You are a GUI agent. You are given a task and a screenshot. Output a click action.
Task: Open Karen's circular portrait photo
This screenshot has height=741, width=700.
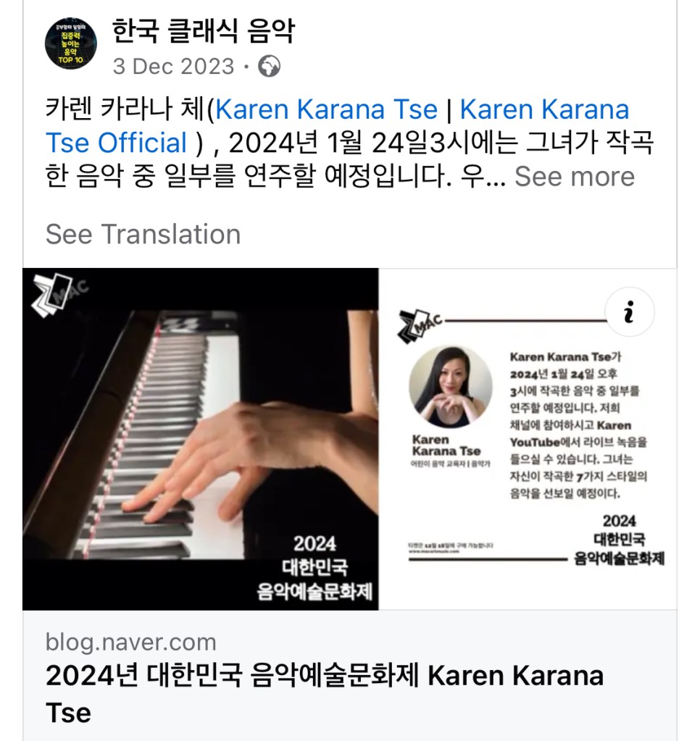point(450,387)
